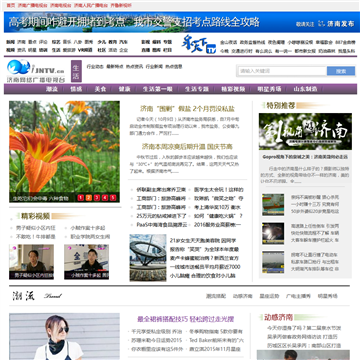Viewport: 360px width, 360px height.
Task: Open text 21岁女生天天跑美容院 因同学
Action: [203, 240]
